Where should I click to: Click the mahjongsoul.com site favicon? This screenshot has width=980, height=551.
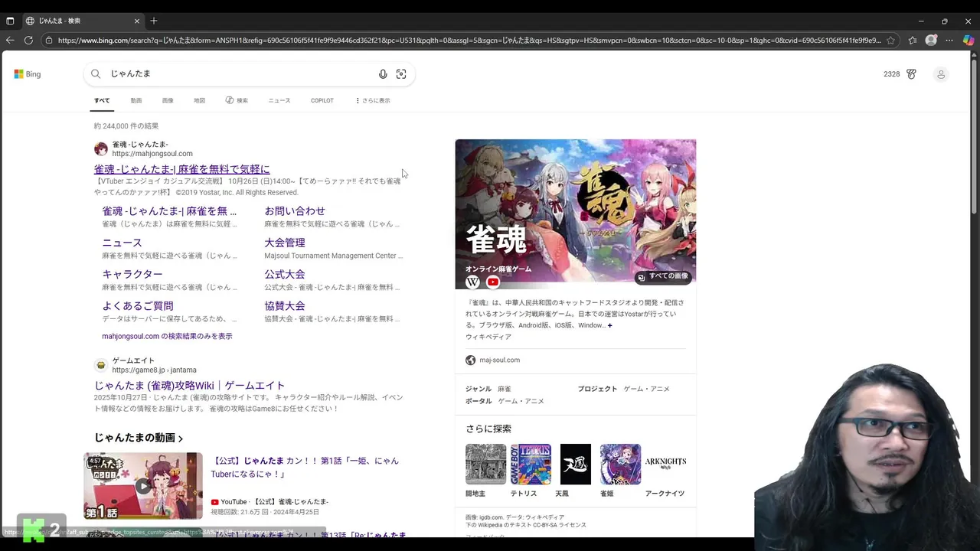coord(100,148)
